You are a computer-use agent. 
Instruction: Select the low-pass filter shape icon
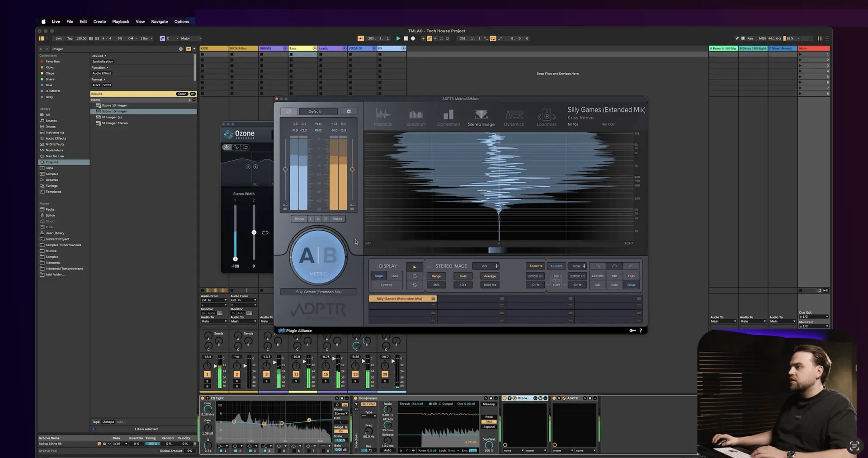tap(598, 266)
